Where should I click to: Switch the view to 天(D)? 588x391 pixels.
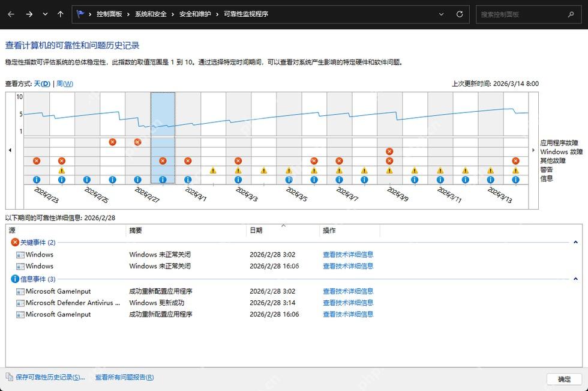tap(42, 83)
